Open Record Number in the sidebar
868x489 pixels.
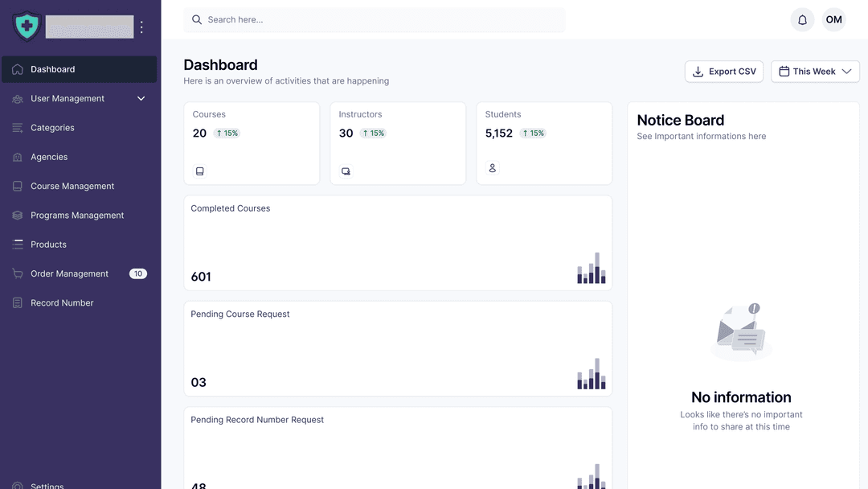(x=62, y=303)
